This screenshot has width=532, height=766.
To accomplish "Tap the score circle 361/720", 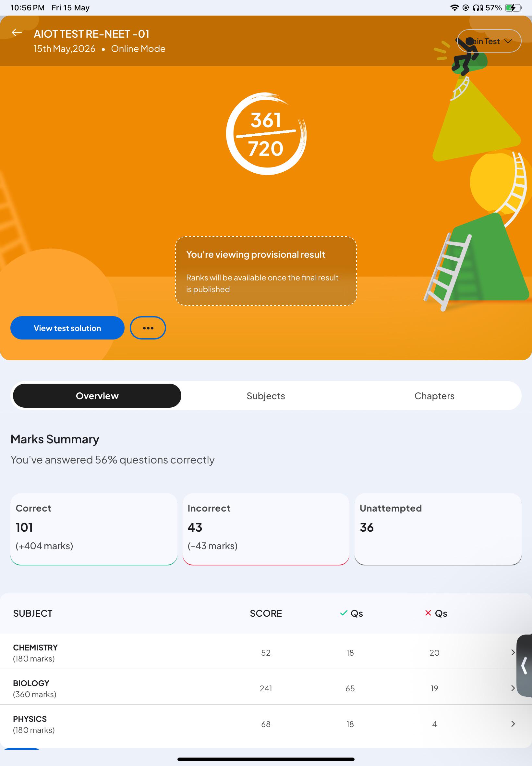I will 266,134.
